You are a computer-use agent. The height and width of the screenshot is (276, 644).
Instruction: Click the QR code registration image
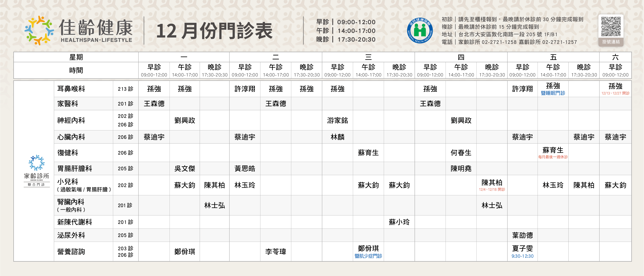point(611,26)
